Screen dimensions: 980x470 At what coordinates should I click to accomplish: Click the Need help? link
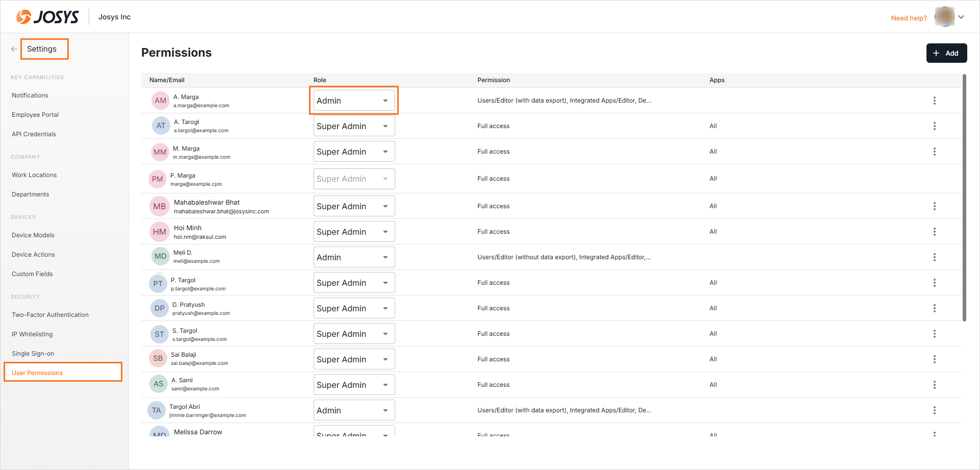coord(909,18)
